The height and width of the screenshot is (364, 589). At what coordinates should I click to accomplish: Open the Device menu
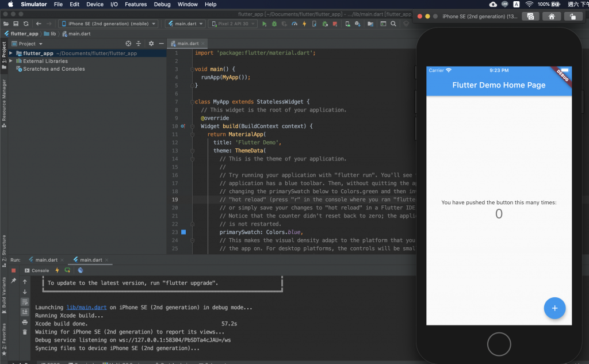point(95,5)
